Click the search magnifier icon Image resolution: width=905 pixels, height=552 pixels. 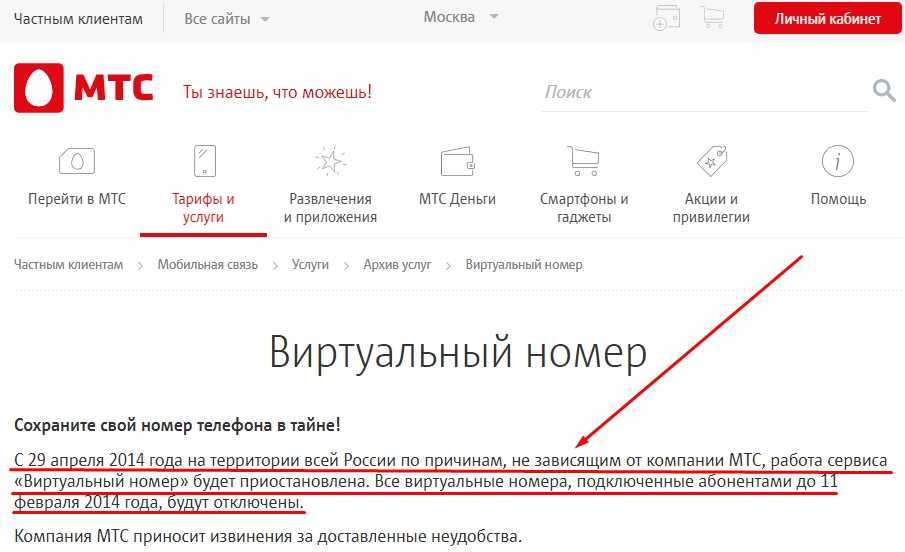point(884,91)
